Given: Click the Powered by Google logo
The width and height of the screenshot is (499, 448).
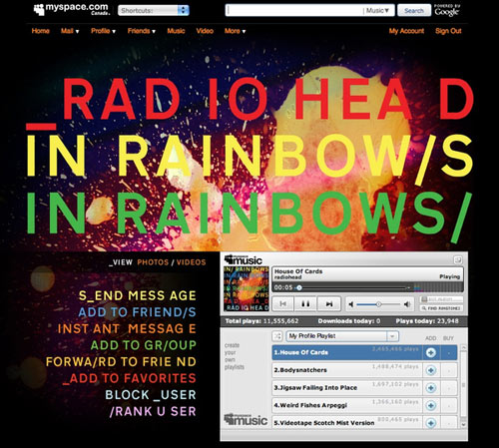Looking at the screenshot, I should (x=447, y=10).
